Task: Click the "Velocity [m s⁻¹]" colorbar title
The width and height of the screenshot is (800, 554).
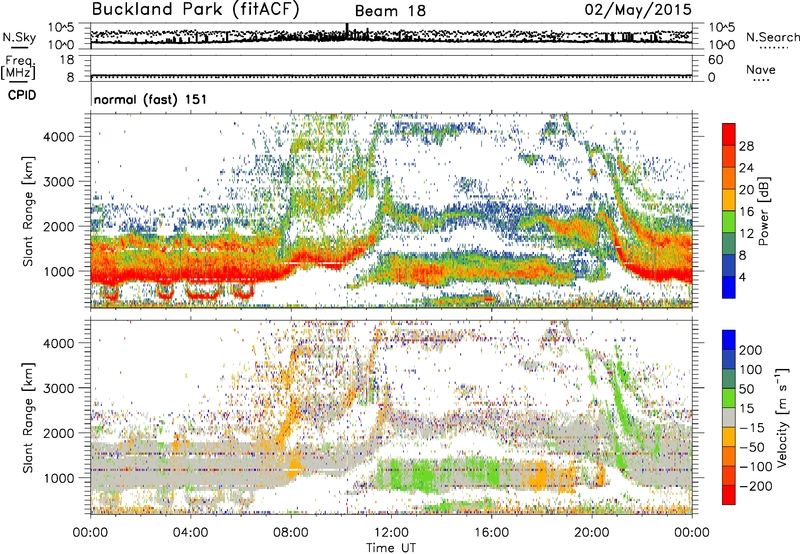Action: pos(781,417)
